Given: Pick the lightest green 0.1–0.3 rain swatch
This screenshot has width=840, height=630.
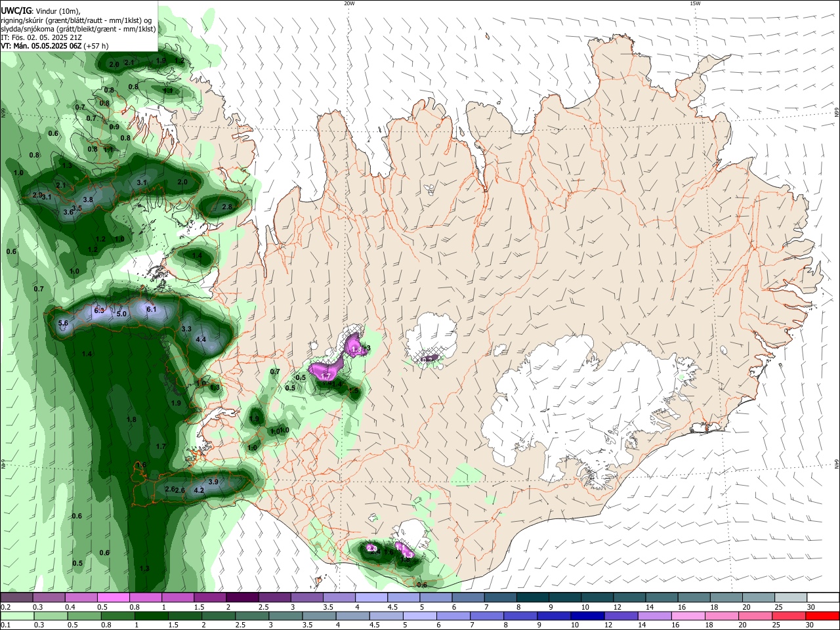Looking at the screenshot, I should coord(16,616).
